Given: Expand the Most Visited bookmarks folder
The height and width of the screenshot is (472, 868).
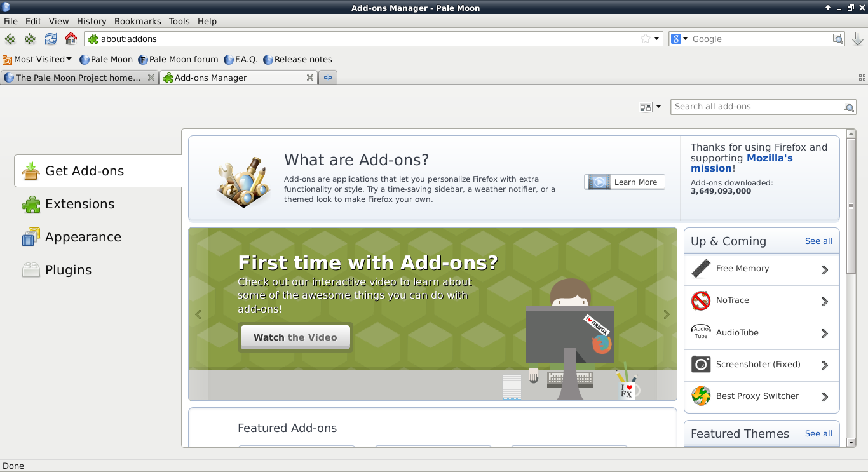Looking at the screenshot, I should (37, 59).
